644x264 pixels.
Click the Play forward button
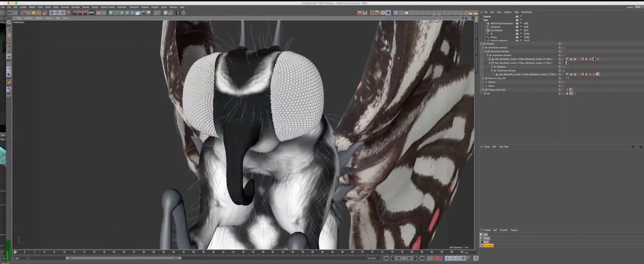(x=404, y=258)
